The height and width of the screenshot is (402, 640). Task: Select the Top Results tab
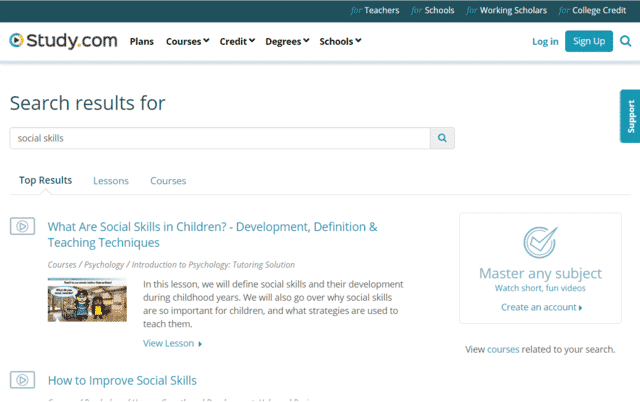point(45,180)
